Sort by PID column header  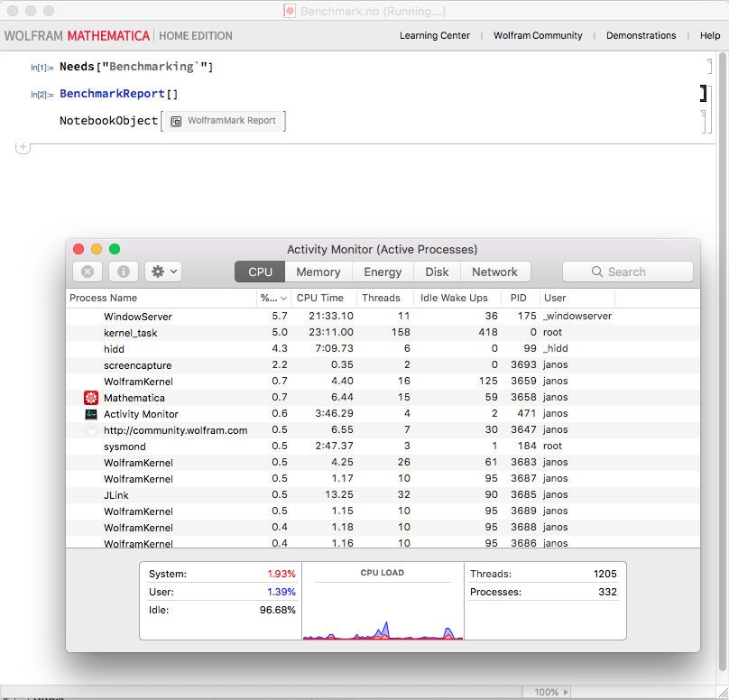click(x=521, y=298)
